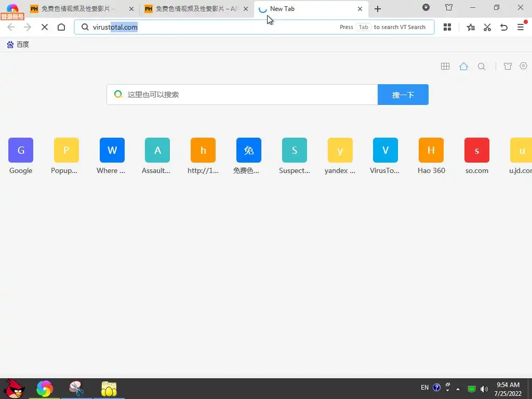532x399 pixels.
Task: Click the forward navigation arrow
Action: [28, 27]
